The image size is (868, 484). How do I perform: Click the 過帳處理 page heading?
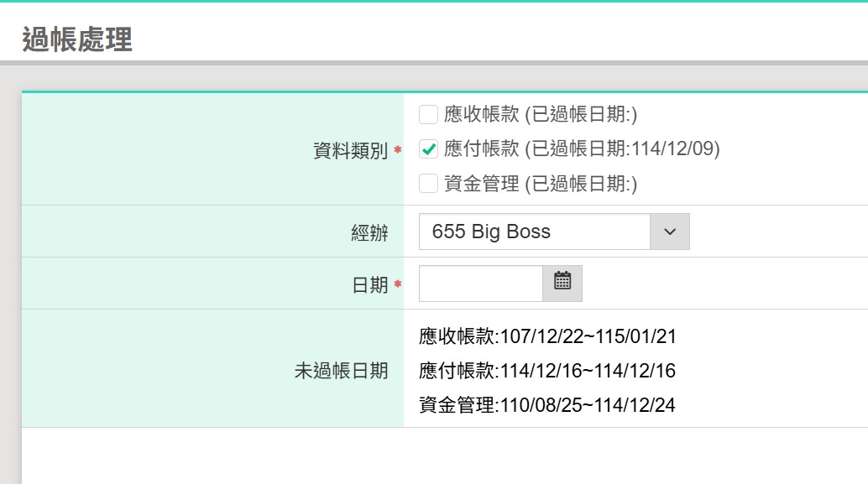[77, 39]
